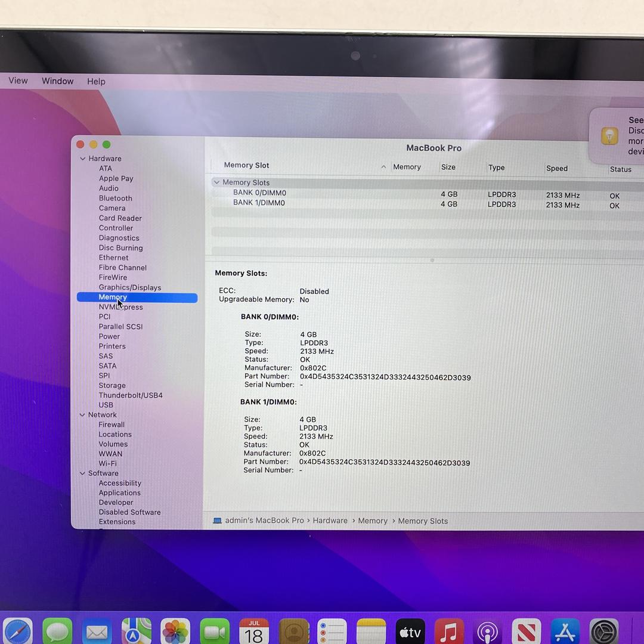Click Hardware in the bottom path bar

click(330, 521)
